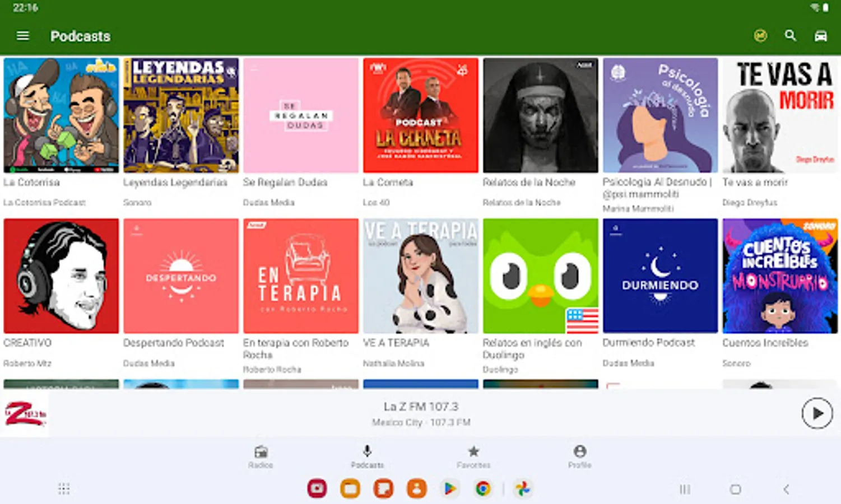The height and width of the screenshot is (504, 841).
Task: Click "Mexico City · 107.3 FM" subtitle
Action: [421, 422]
